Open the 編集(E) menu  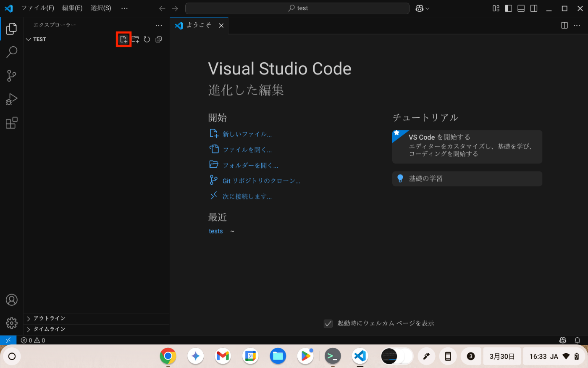pyautogui.click(x=72, y=8)
